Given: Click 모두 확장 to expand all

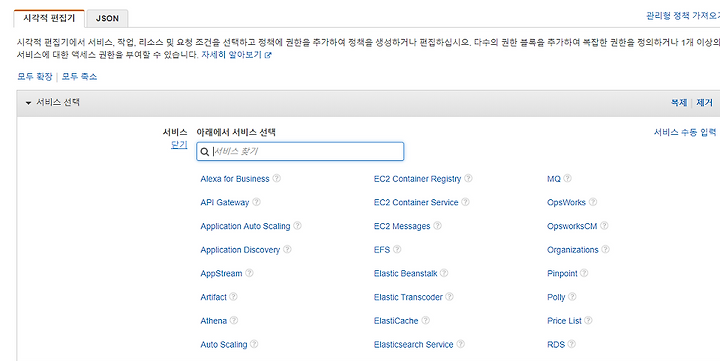Looking at the screenshot, I should 35,77.
